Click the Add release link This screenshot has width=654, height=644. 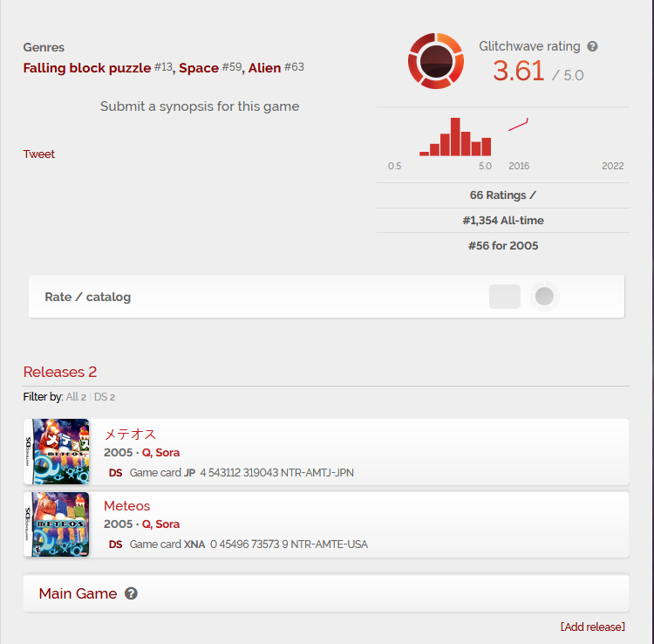coord(593,627)
